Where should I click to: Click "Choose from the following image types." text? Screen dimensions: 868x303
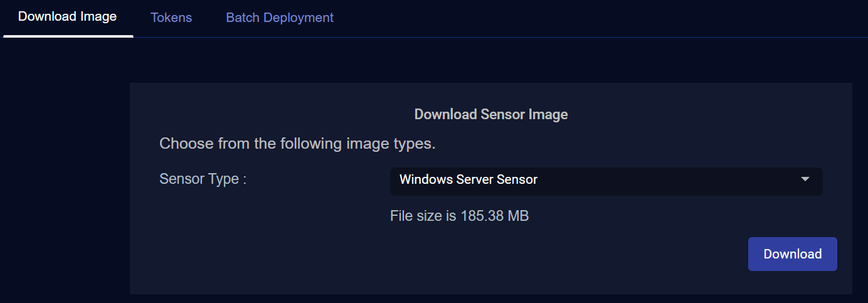point(297,144)
